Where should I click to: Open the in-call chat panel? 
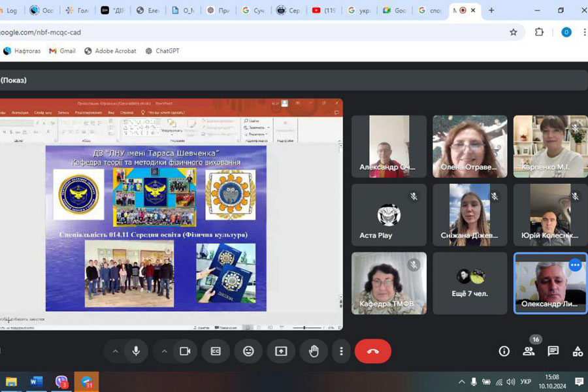[x=553, y=351]
